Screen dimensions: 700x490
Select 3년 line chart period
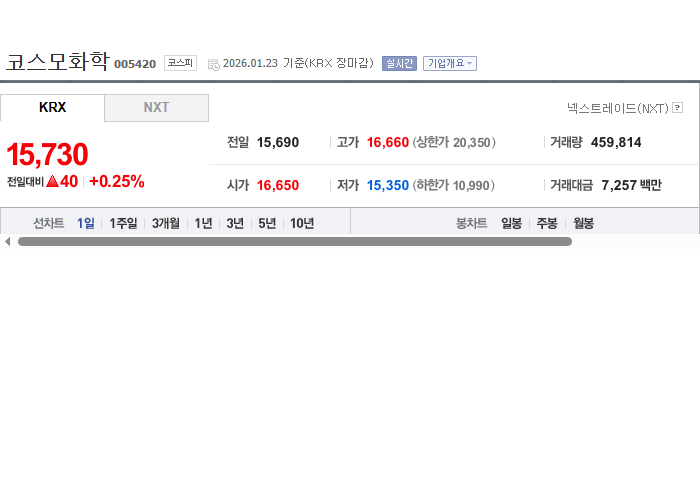coord(235,223)
